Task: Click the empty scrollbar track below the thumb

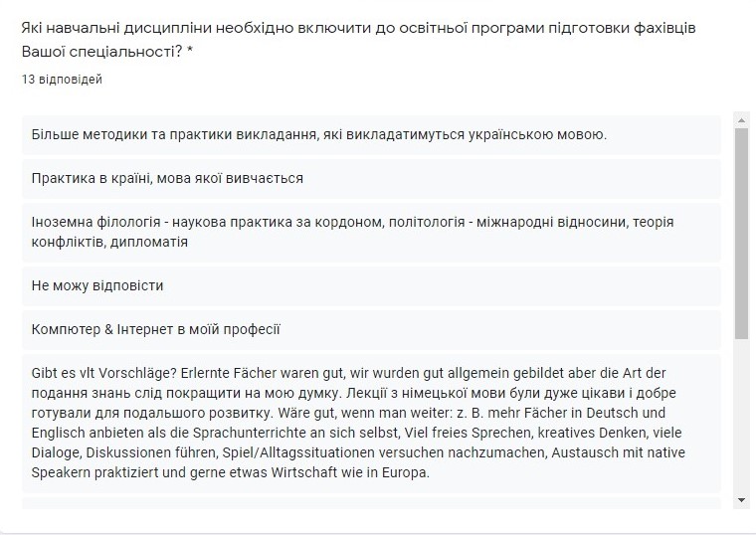Action: click(x=741, y=418)
